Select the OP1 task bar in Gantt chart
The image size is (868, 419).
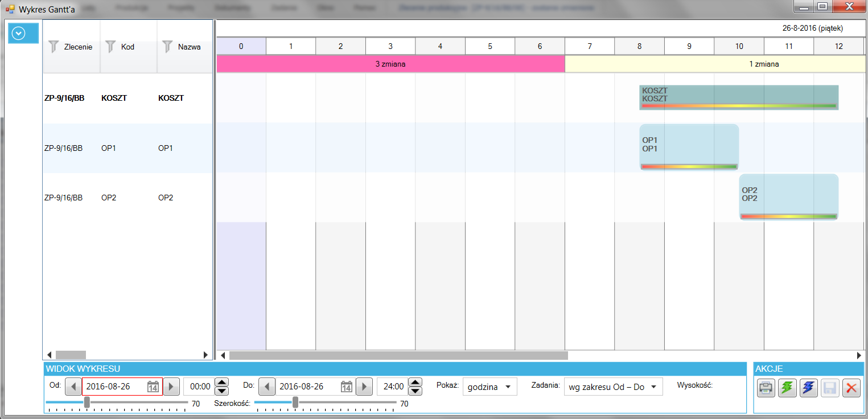[689, 147]
